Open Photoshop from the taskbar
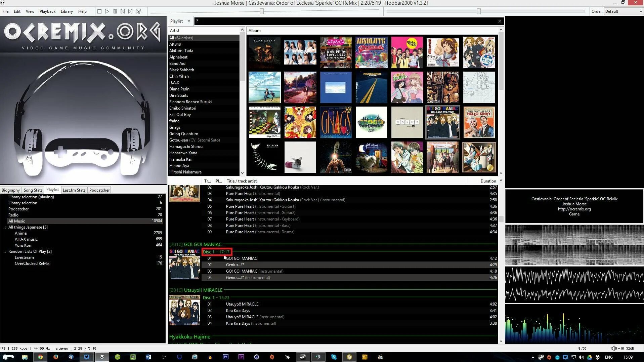Viewport: 644px width, 362px height. coord(226,357)
